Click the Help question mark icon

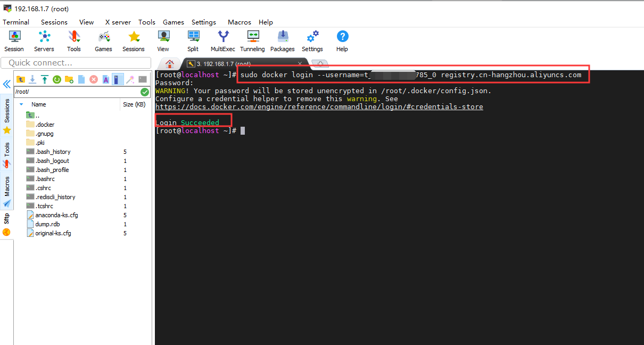tap(342, 41)
